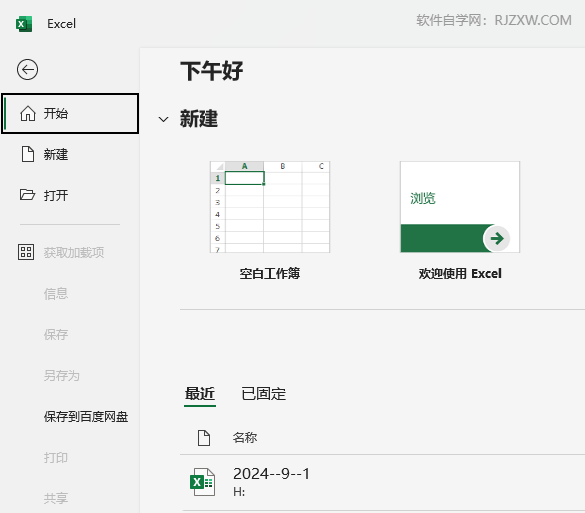This screenshot has height=513, width=585.
Task: Click the 信息 sidebar item
Action: (x=56, y=294)
